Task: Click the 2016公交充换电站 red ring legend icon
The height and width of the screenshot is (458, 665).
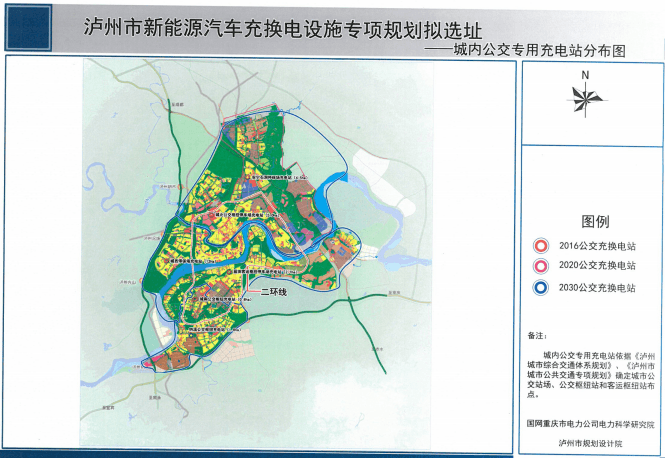Action: [541, 246]
